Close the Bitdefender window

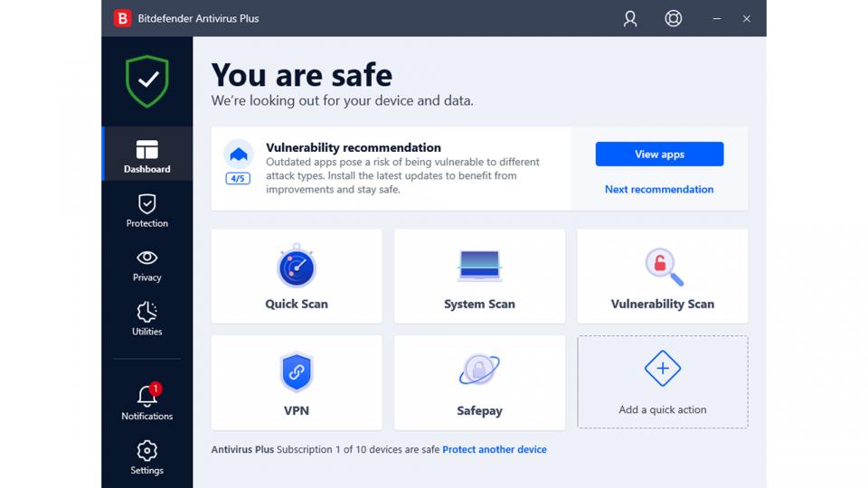pos(746,18)
